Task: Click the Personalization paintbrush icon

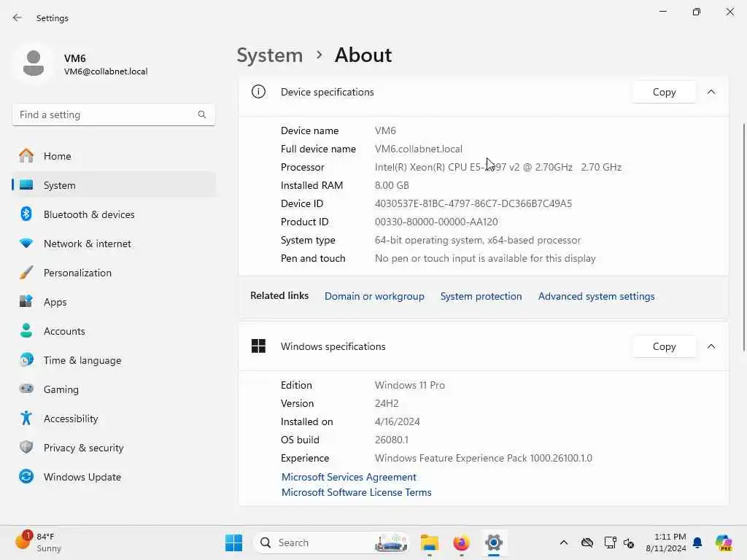Action: [x=26, y=273]
